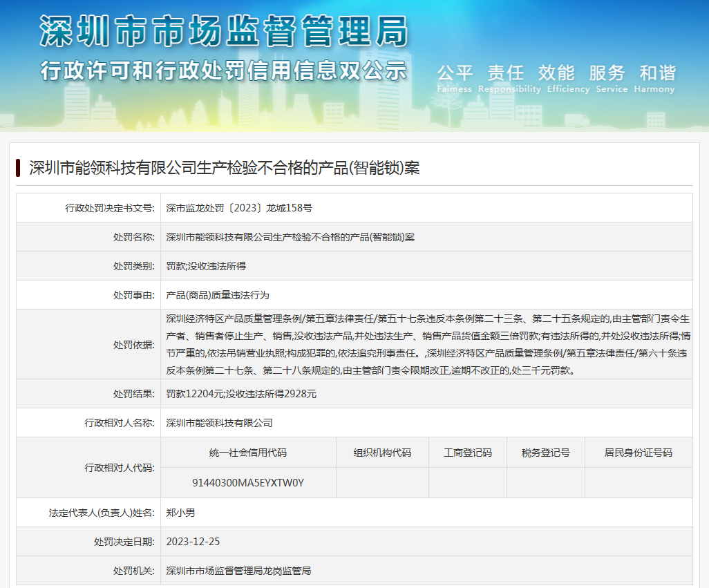Click the representative name 郑小男
Screen dimensions: 709x588
(x=180, y=513)
